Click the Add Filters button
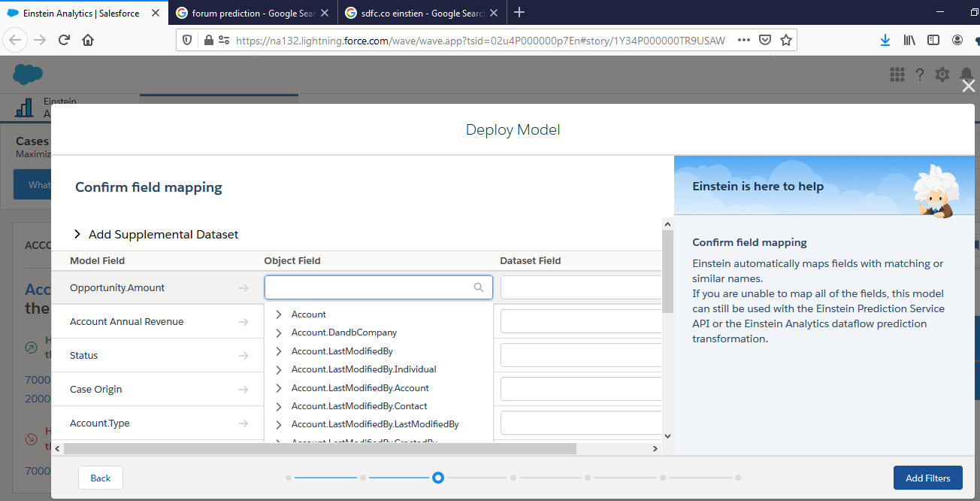The width and height of the screenshot is (980, 501). [x=927, y=478]
